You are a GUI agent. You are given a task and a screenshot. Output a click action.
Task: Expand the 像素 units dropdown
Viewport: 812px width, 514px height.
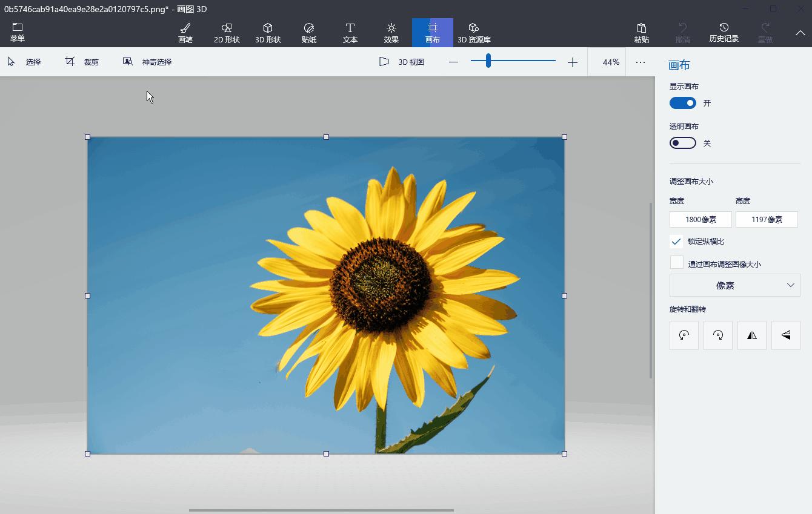(x=735, y=285)
